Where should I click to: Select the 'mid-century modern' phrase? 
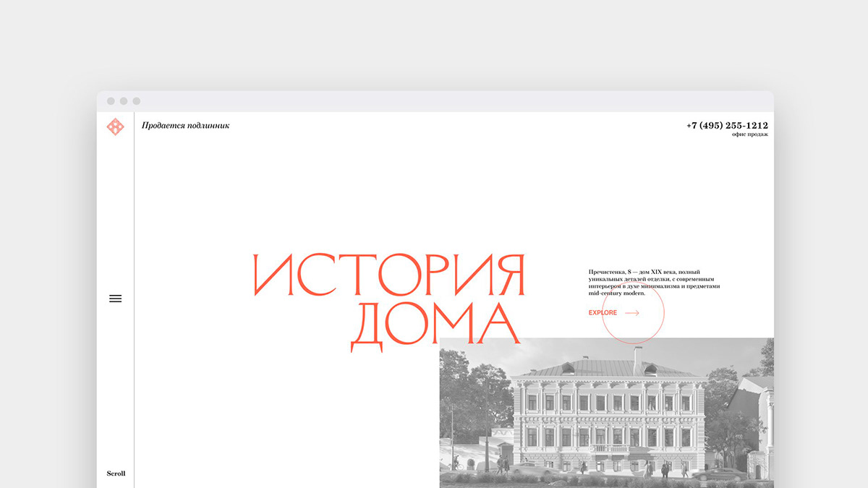pyautogui.click(x=616, y=294)
